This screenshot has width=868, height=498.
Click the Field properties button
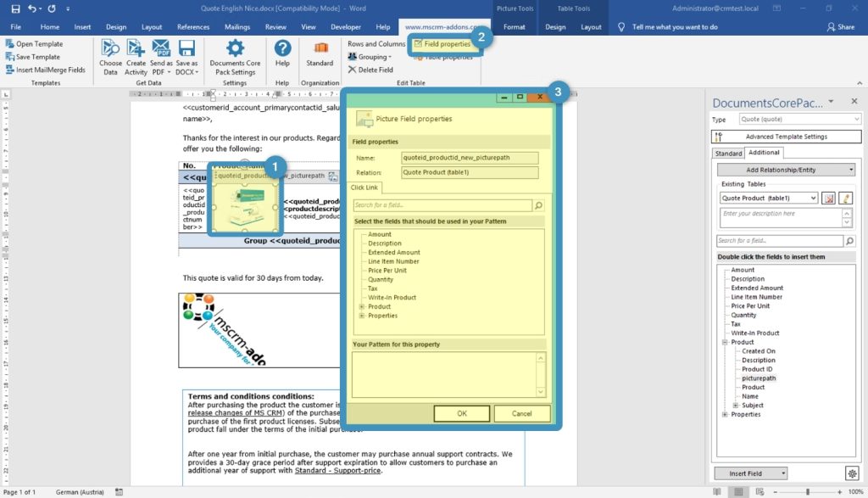pos(442,44)
